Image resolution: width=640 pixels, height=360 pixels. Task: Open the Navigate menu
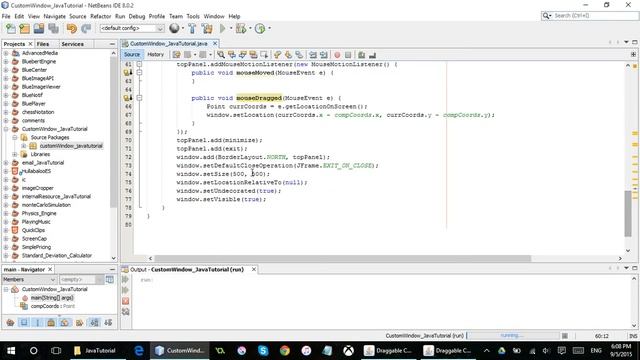coord(54,16)
